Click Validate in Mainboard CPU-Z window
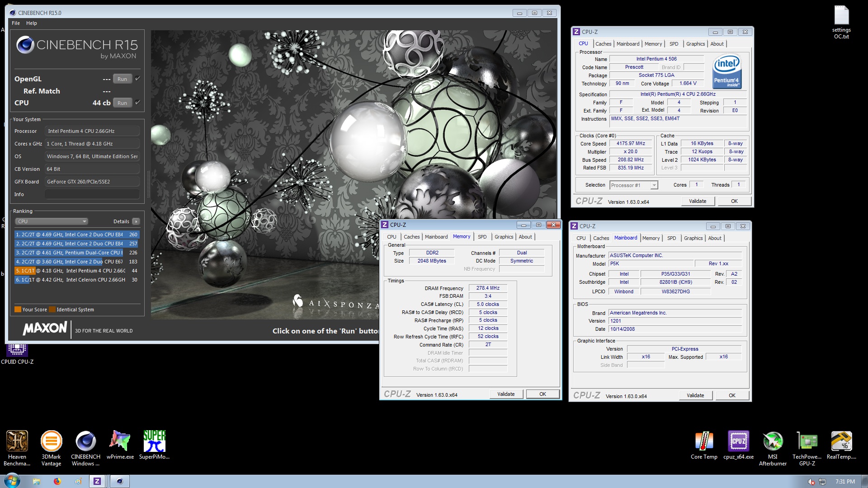The image size is (868, 488). (x=695, y=395)
